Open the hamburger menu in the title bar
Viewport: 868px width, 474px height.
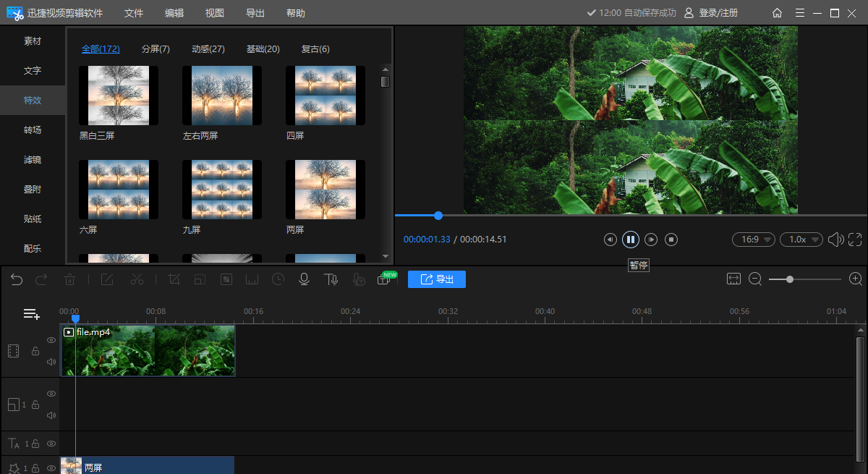799,13
